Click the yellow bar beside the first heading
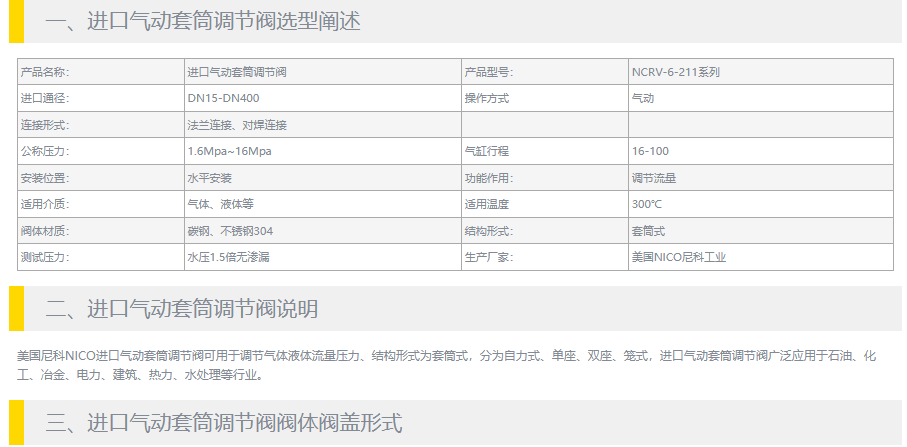 [15, 21]
